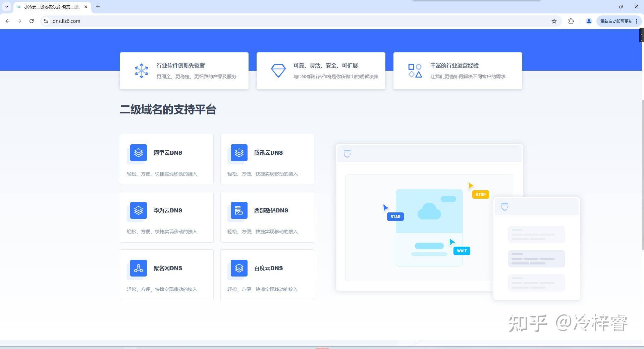Go back to the previous page
644x349 pixels.
tap(7, 21)
